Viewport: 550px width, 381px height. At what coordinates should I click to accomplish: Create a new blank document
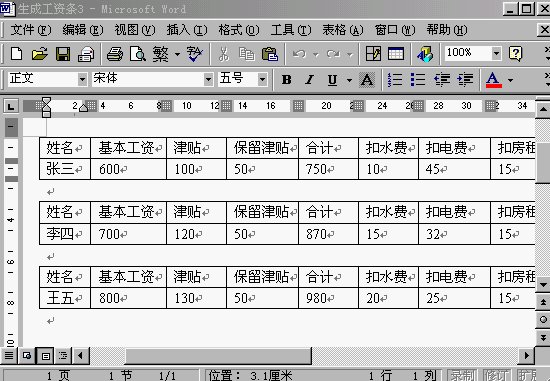click(x=16, y=54)
